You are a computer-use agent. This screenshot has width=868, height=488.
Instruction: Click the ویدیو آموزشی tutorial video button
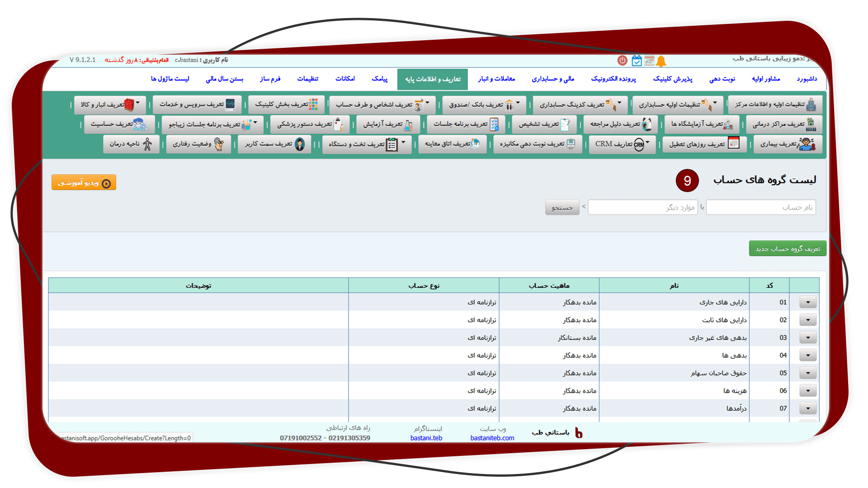[x=84, y=183]
